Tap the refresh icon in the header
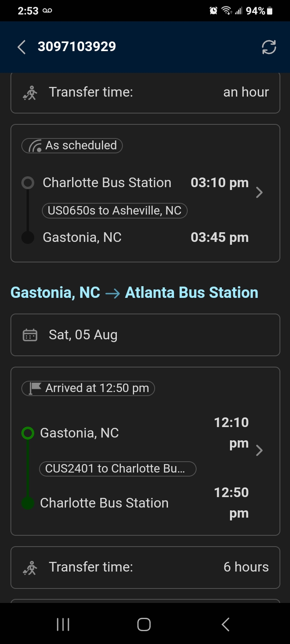290x644 pixels. pyautogui.click(x=269, y=47)
